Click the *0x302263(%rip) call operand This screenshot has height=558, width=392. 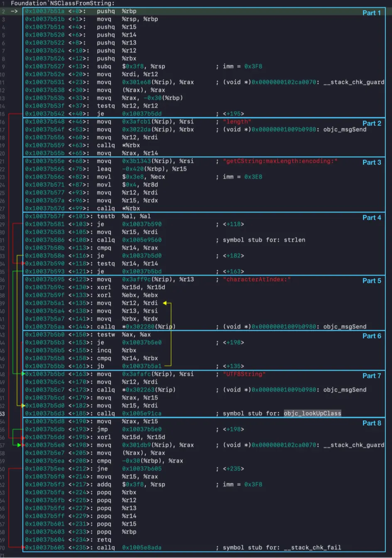pyautogui.click(x=149, y=390)
